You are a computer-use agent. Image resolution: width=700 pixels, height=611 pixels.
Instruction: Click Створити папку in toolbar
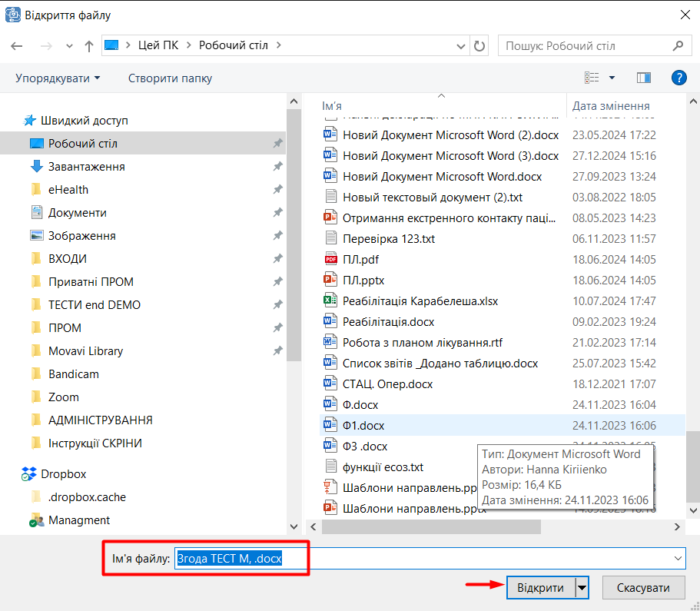tap(170, 78)
